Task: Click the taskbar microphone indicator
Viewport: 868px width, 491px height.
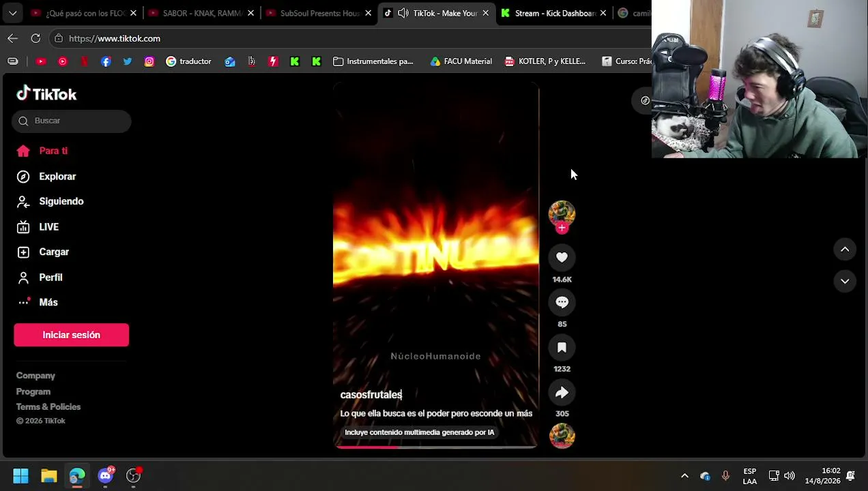Action: point(725,476)
